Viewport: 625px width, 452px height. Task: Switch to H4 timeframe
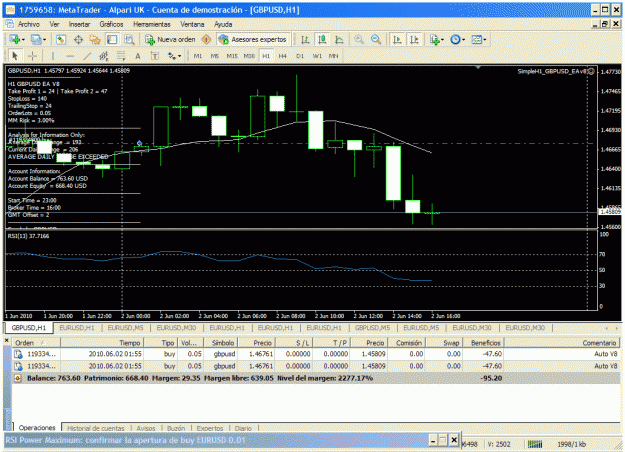[x=283, y=56]
